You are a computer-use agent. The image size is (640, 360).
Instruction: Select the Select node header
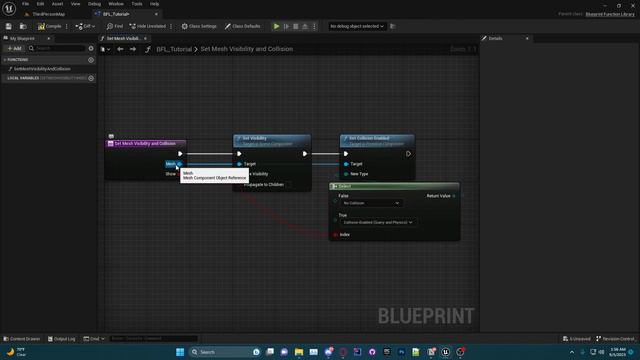[394, 187]
